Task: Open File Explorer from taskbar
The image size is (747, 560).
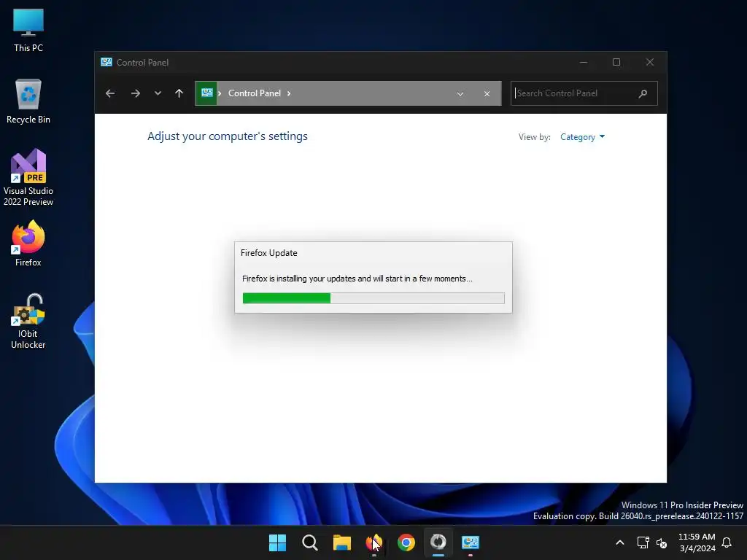Action: [342, 542]
